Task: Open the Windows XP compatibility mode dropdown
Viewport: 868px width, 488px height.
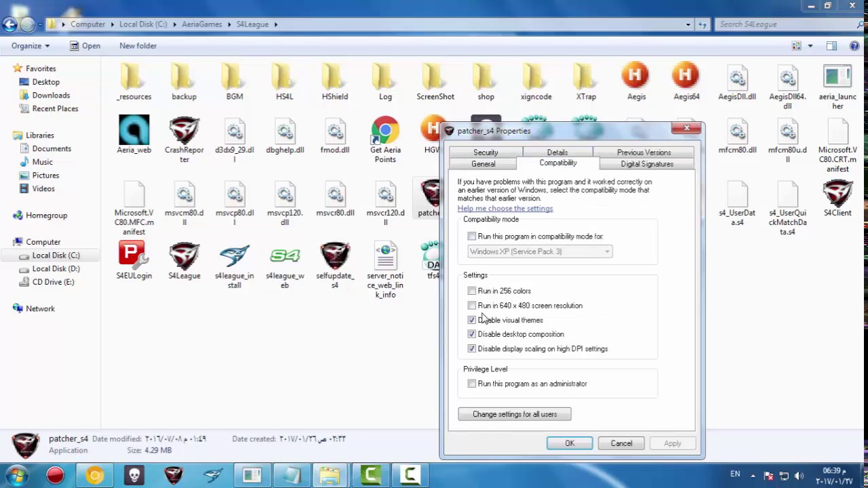Action: [x=540, y=251]
